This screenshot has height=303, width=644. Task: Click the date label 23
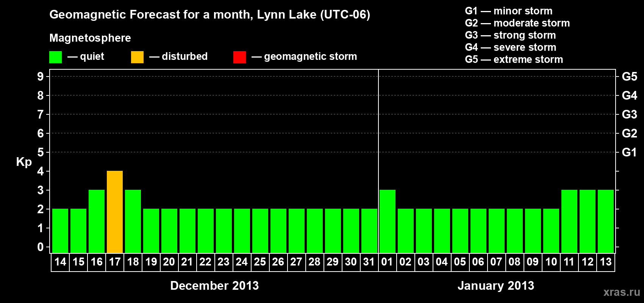pyautogui.click(x=224, y=262)
